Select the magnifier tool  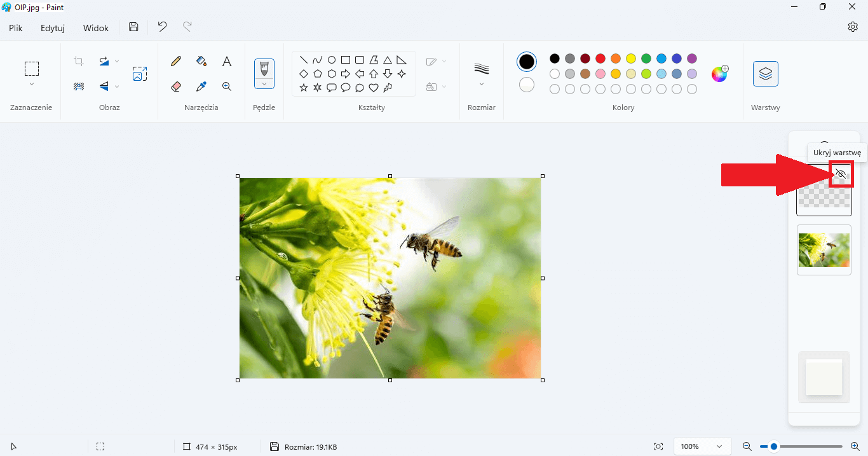(226, 86)
